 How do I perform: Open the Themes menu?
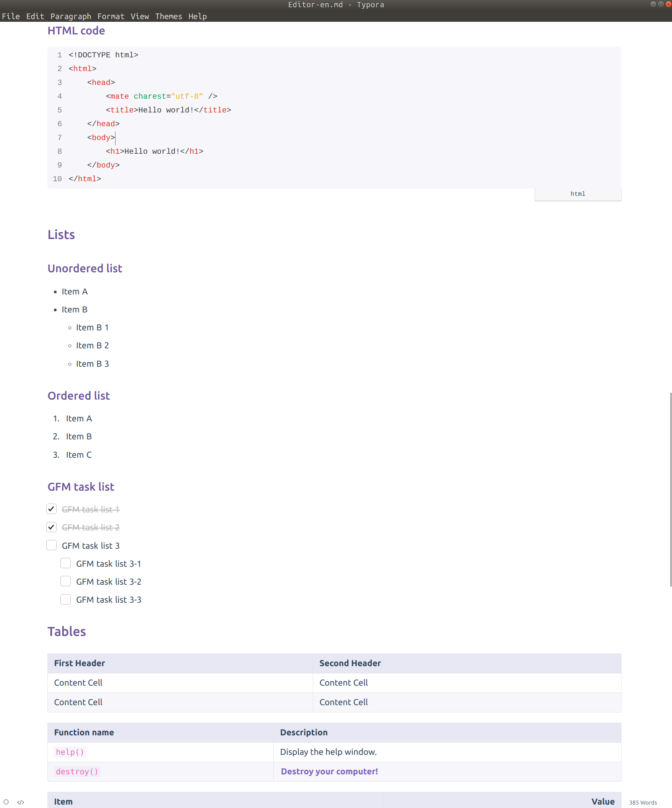pos(169,16)
